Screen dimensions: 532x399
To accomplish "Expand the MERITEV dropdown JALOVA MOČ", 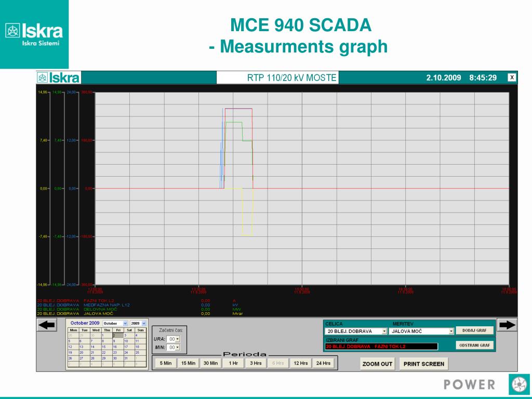I will tap(421, 331).
